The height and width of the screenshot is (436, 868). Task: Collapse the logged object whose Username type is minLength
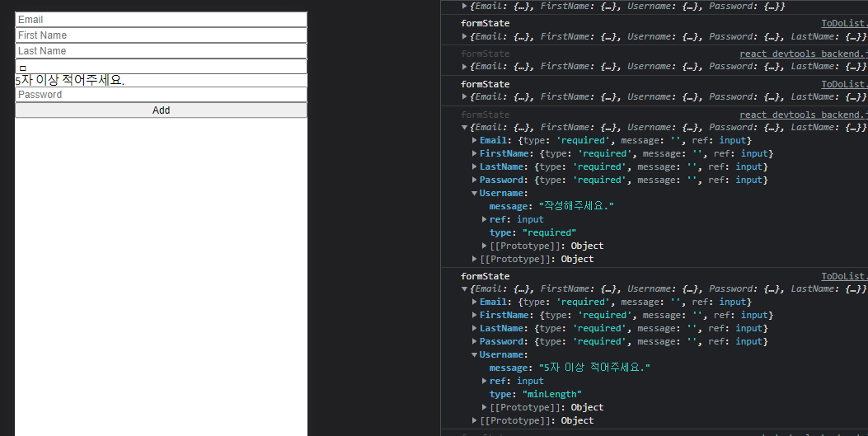coord(464,288)
